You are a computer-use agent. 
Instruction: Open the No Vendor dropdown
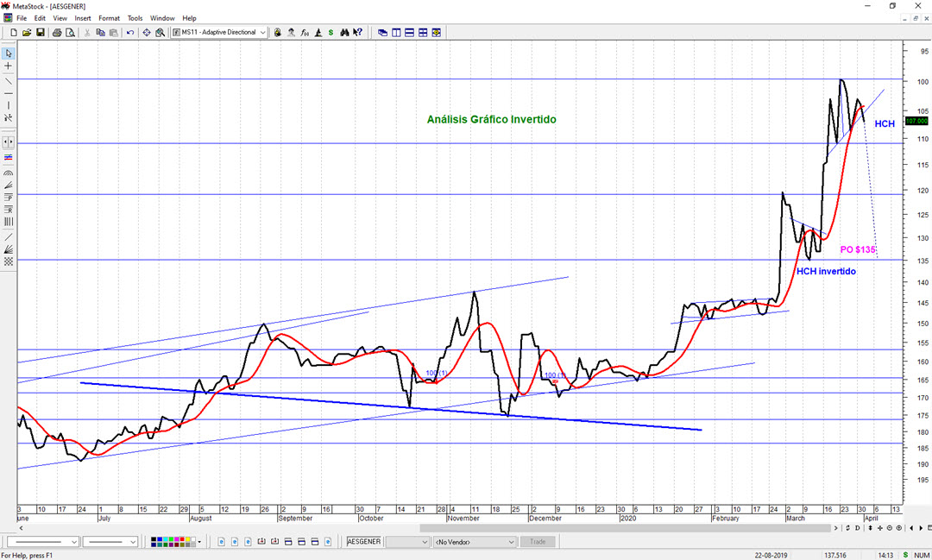pos(512,542)
